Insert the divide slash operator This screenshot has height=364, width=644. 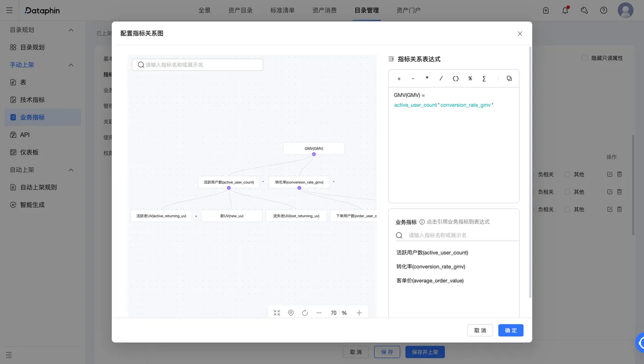pos(441,79)
